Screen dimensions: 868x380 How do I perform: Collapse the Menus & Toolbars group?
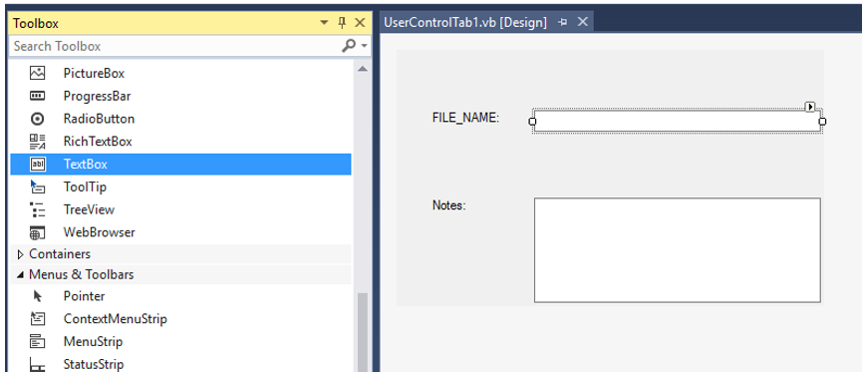21,274
